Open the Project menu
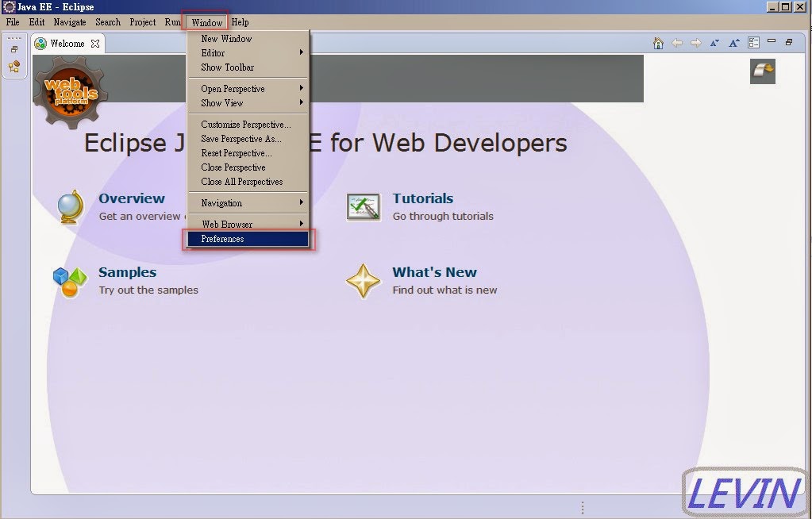The height and width of the screenshot is (519, 812). (x=142, y=22)
